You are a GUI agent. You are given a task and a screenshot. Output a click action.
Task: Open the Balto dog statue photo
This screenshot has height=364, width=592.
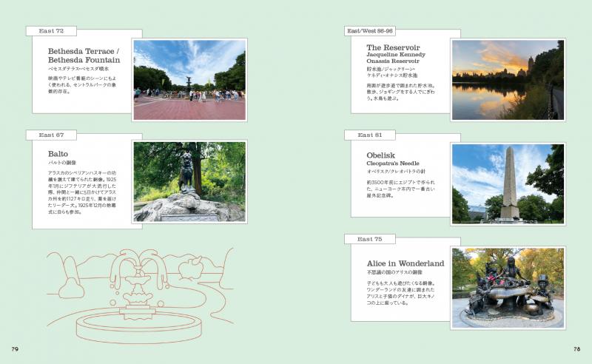click(189, 182)
